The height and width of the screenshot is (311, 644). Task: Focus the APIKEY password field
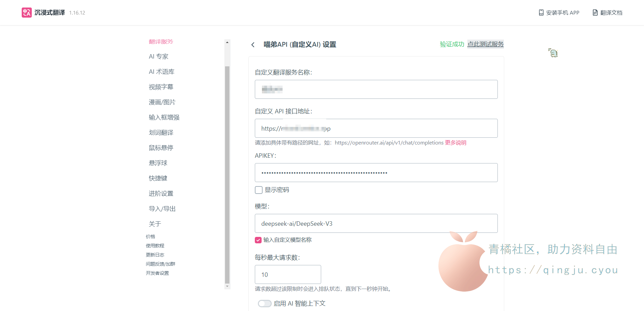(376, 173)
